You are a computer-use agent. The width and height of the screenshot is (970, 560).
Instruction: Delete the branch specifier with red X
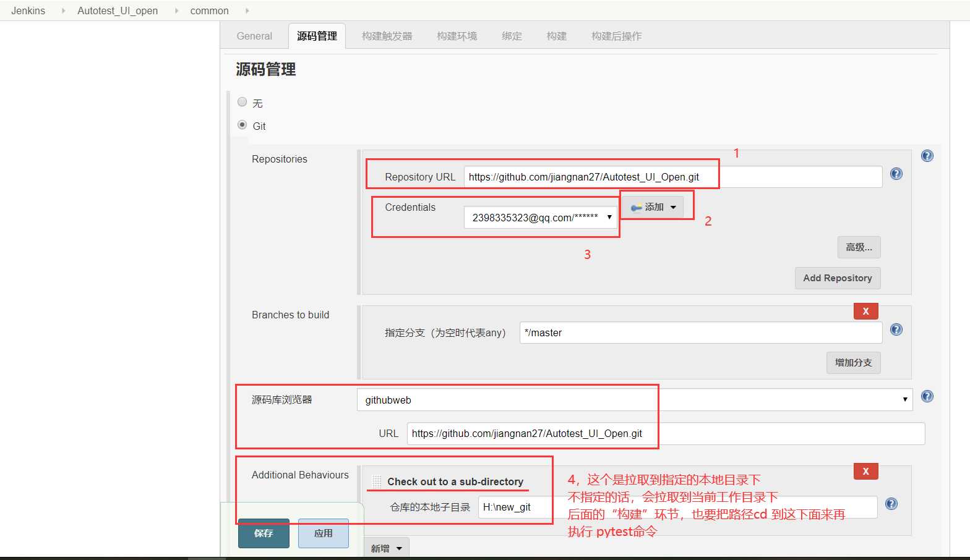[865, 311]
